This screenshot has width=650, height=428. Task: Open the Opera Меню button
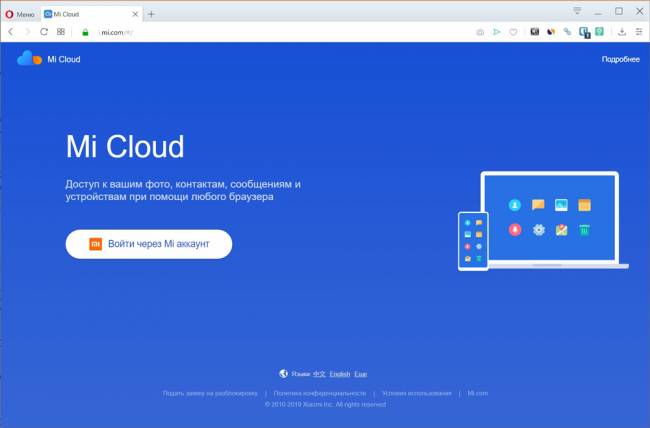pyautogui.click(x=19, y=14)
